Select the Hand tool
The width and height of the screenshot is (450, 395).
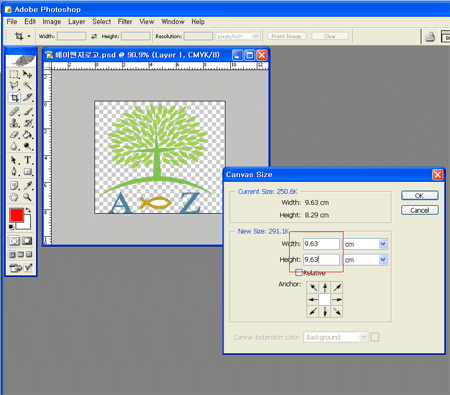14,197
